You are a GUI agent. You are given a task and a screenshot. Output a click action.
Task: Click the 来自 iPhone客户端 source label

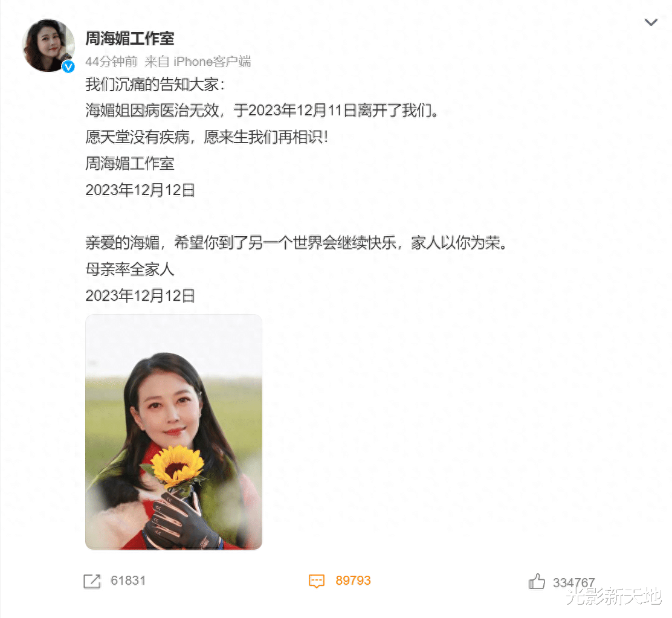(x=198, y=61)
